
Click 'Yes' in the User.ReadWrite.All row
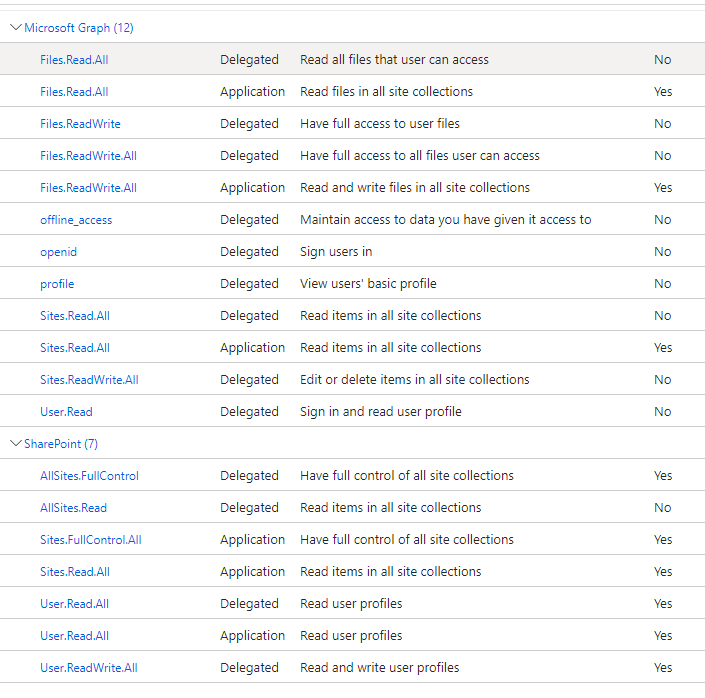[x=663, y=667]
